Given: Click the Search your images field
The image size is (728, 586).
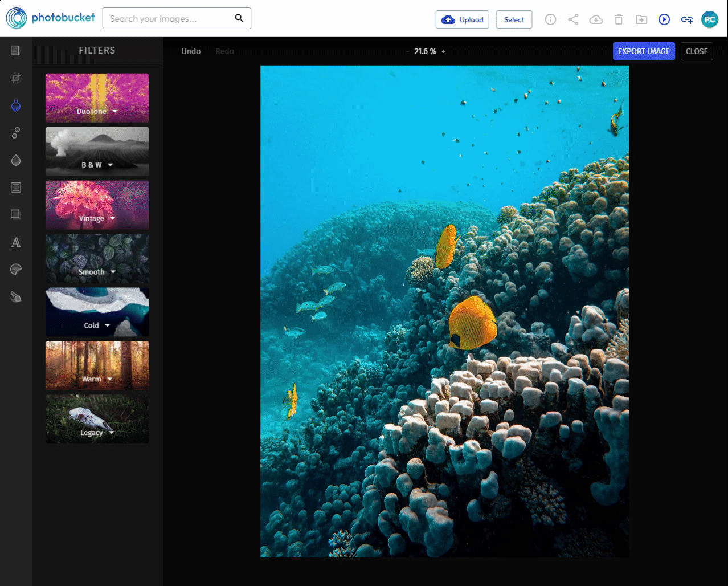Looking at the screenshot, I should [x=177, y=18].
